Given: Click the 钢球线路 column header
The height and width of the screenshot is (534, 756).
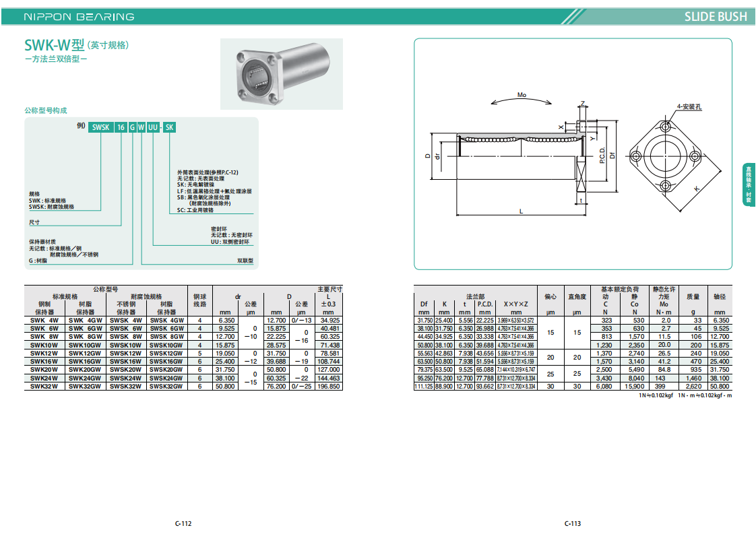Looking at the screenshot, I should click(200, 300).
